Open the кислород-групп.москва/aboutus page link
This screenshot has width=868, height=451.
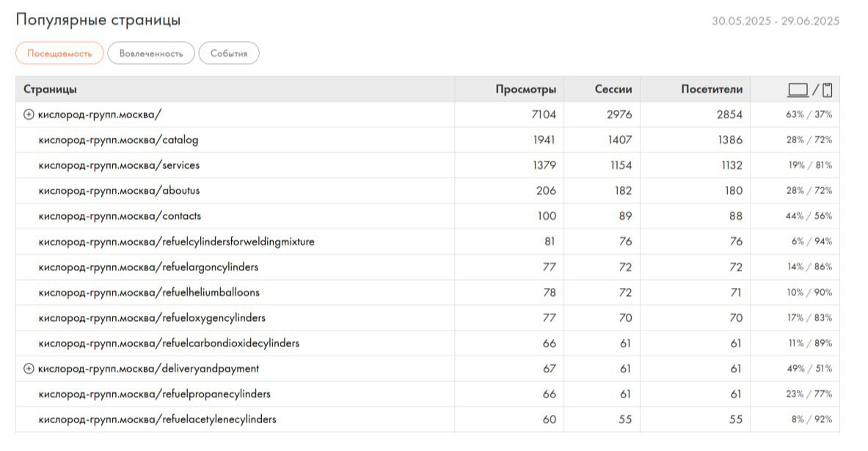click(119, 191)
